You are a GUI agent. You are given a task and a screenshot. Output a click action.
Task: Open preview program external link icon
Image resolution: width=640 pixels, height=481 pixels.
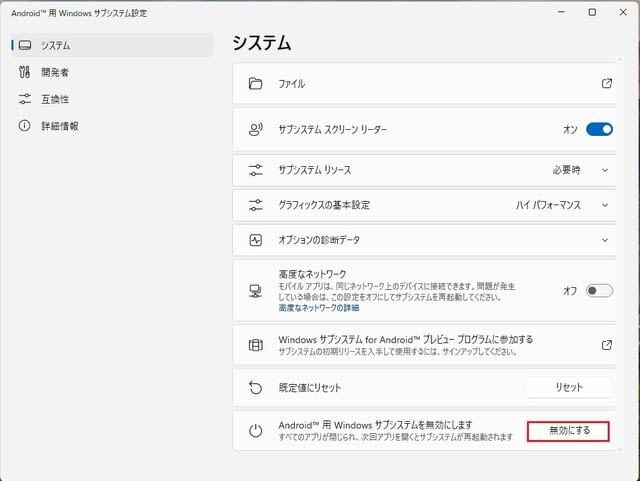click(x=607, y=345)
